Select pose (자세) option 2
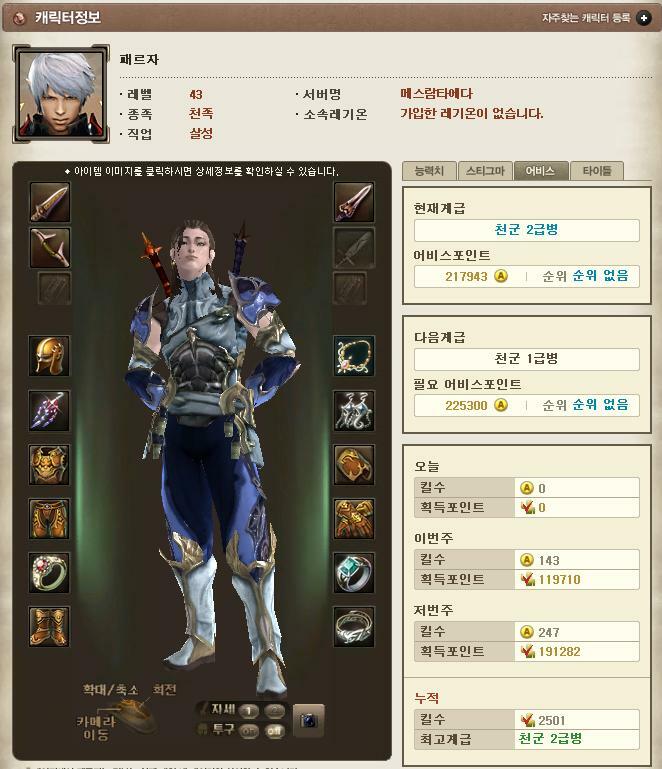Image resolution: width=662 pixels, height=769 pixels. (x=275, y=711)
